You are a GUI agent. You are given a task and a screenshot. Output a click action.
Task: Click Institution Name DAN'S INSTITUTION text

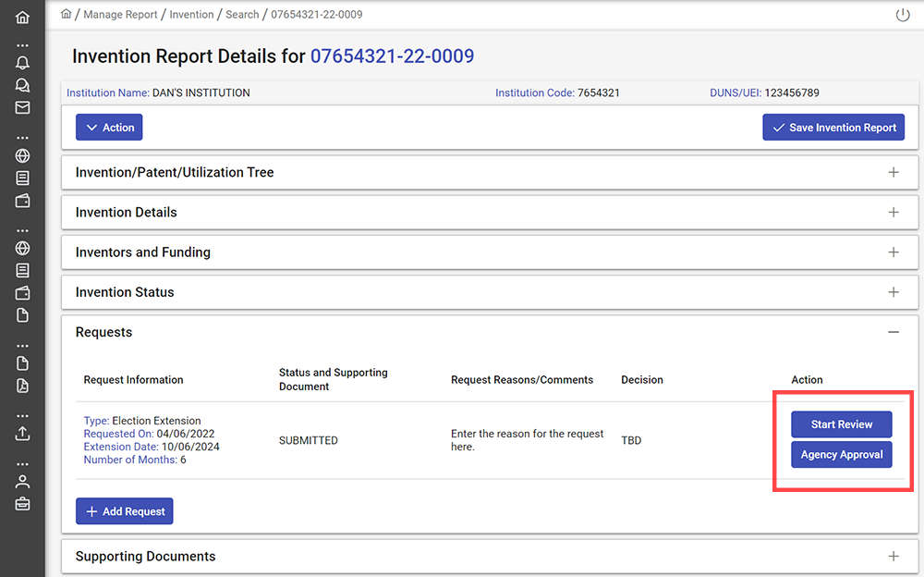pos(158,92)
